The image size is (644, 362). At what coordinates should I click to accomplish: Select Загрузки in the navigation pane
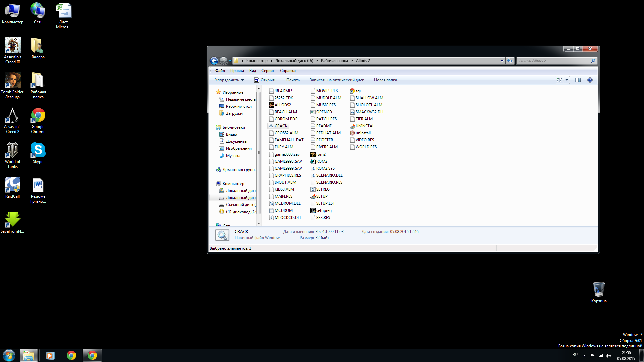pyautogui.click(x=234, y=113)
